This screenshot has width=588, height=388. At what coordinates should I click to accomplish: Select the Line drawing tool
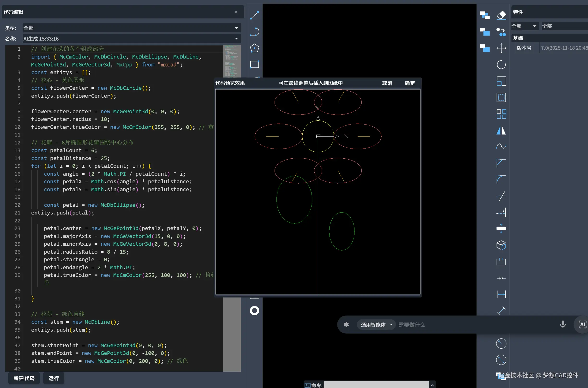[x=254, y=15]
